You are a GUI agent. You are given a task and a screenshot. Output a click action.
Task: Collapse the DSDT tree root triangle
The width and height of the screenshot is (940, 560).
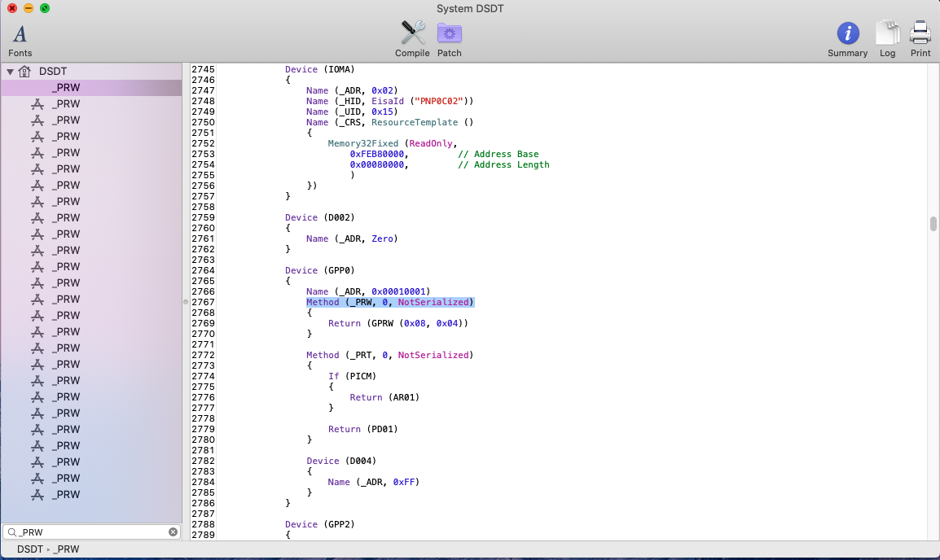11,72
